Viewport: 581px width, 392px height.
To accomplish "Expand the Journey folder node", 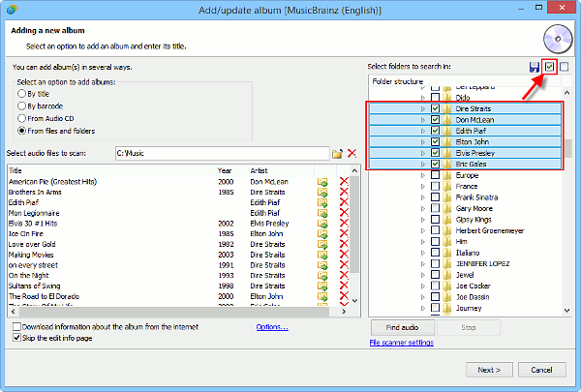I will [423, 308].
